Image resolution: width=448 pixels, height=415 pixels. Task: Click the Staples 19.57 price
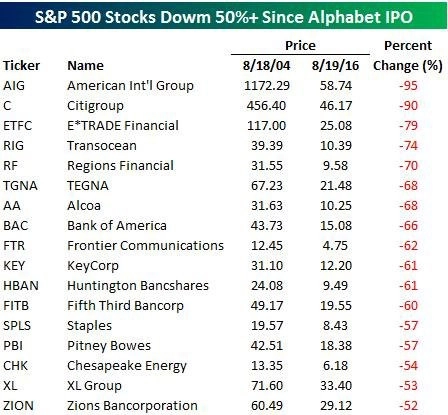click(266, 326)
